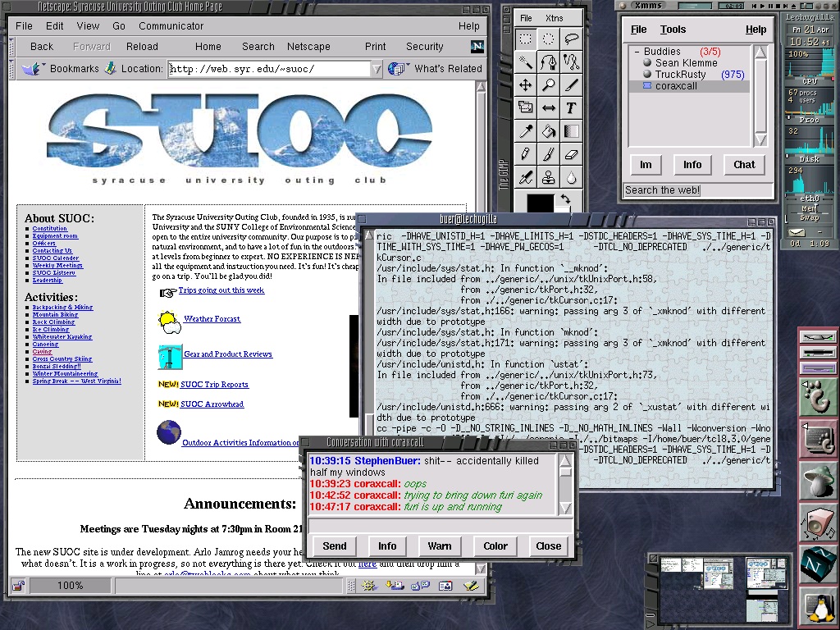Image resolution: width=840 pixels, height=630 pixels.
Task: Click the XMMS stop button
Action: coord(778,6)
